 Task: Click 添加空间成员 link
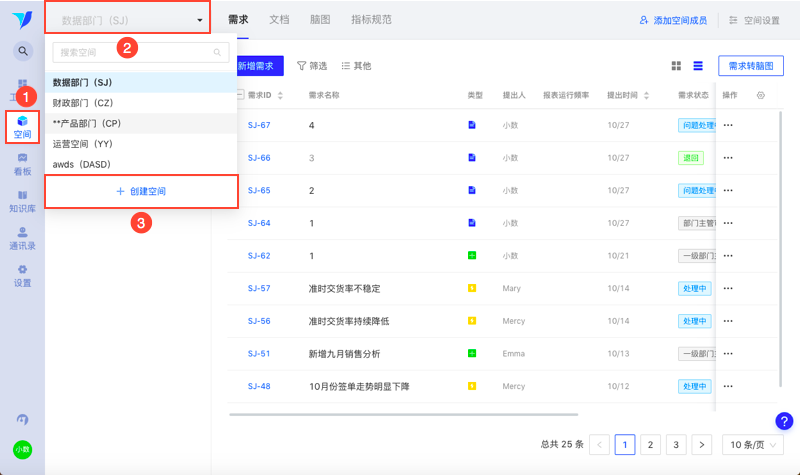click(x=673, y=20)
